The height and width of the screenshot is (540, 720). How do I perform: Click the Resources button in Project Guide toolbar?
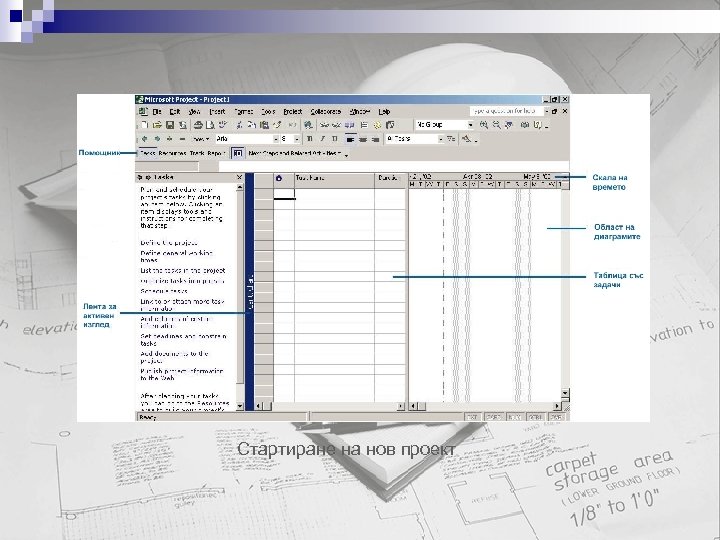pos(172,153)
